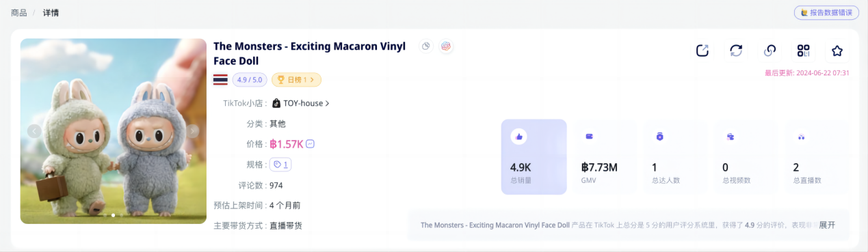The width and height of the screenshot is (868, 252).
Task: Open the QR code icon
Action: [x=803, y=51]
